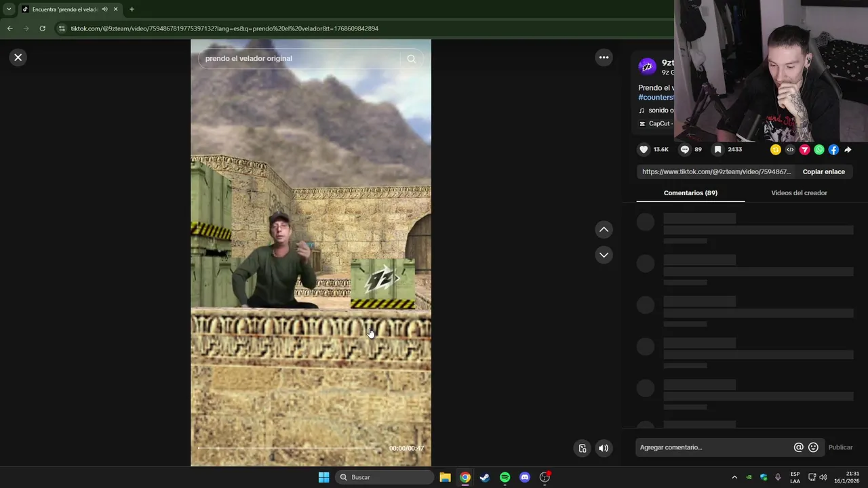Image resolution: width=868 pixels, height=488 pixels.
Task: Click the search magnifier in video overlay
Action: point(411,59)
